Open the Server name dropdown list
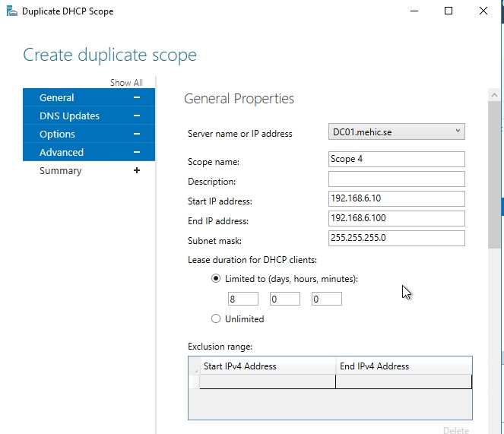 point(458,131)
